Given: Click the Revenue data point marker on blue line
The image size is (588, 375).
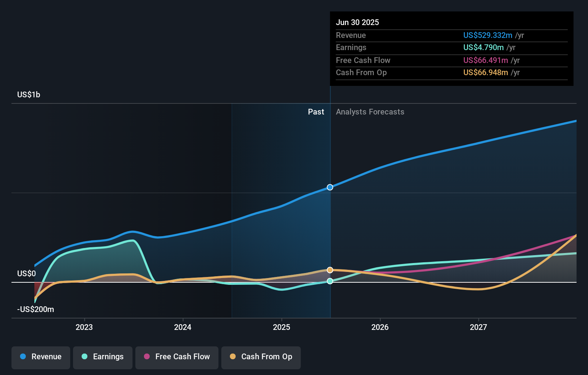Looking at the screenshot, I should [x=330, y=187].
